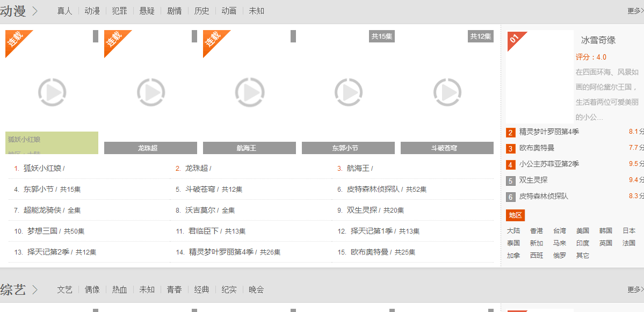Screen dimensions: 644x312
Task: Select 悬疑 category tab
Action: [147, 11]
